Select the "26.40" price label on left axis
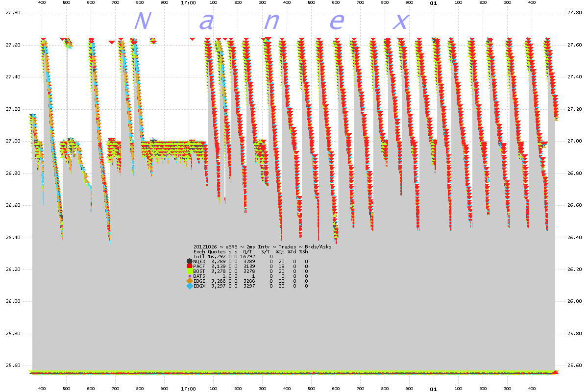This screenshot has width=588, height=392. pos(13,238)
